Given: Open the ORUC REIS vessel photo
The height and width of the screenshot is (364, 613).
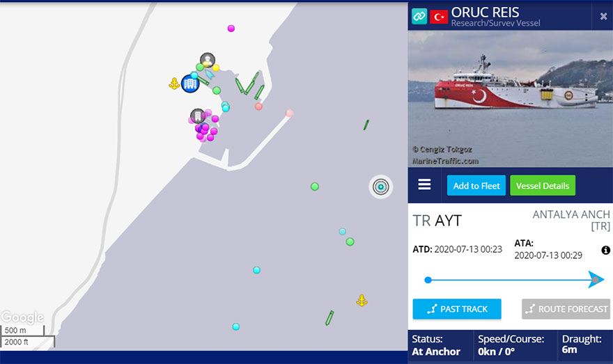Looking at the screenshot, I should pyautogui.click(x=510, y=99).
